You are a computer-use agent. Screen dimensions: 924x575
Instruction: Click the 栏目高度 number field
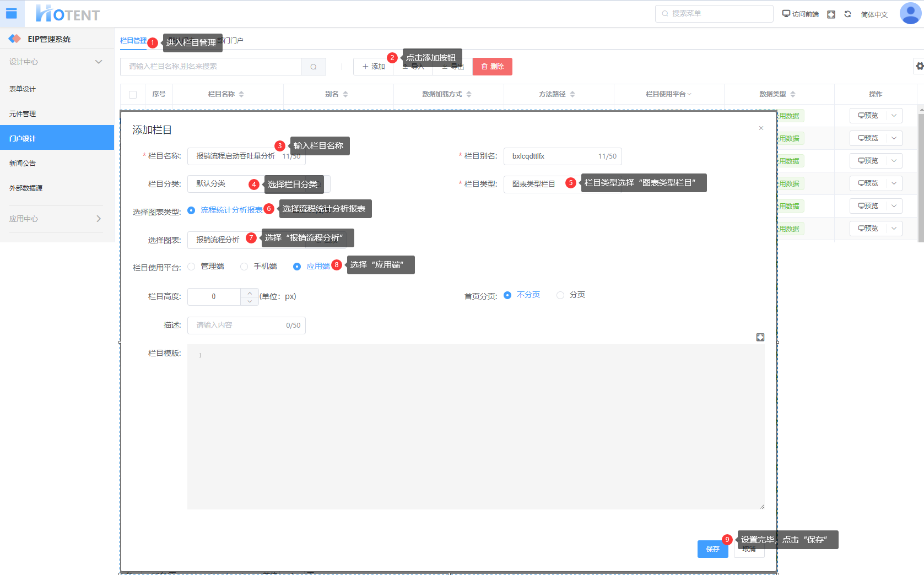(x=214, y=297)
